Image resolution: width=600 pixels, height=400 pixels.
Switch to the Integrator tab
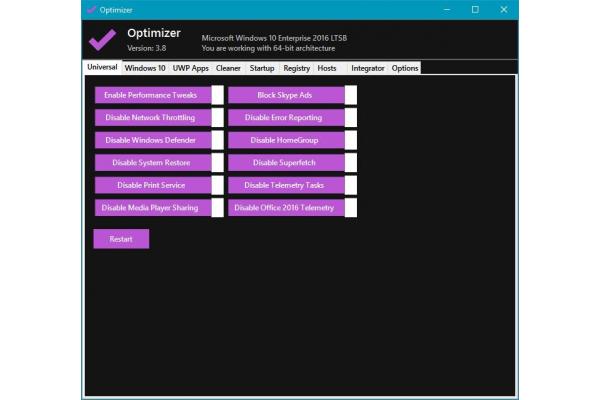[x=368, y=68]
